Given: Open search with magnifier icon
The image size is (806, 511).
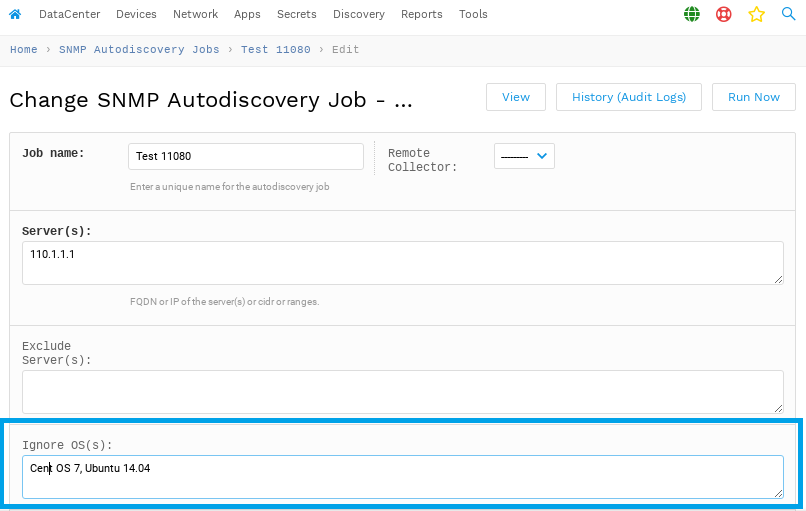Looking at the screenshot, I should point(789,14).
